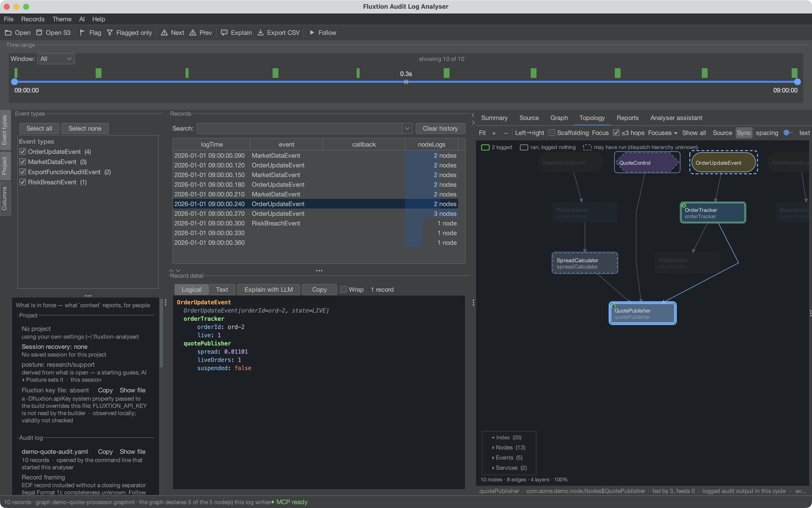Image resolution: width=812 pixels, height=508 pixels.
Task: Open the Focuses dropdown
Action: click(662, 133)
